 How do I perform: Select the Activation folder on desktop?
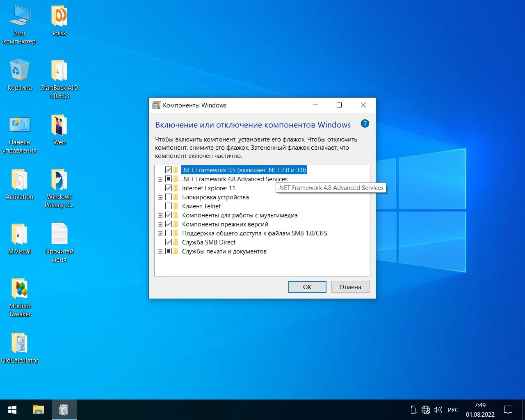tap(19, 180)
